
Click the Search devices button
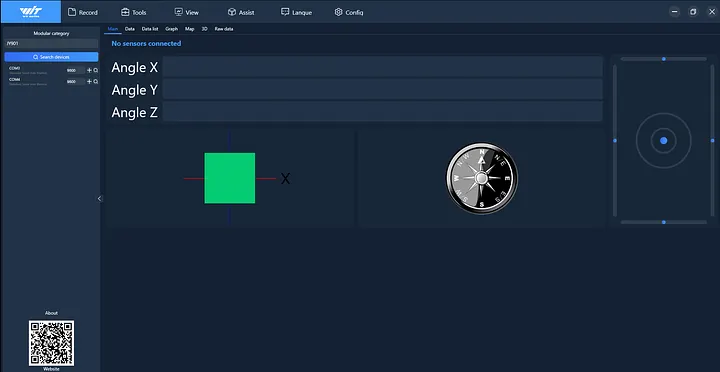pos(51,57)
